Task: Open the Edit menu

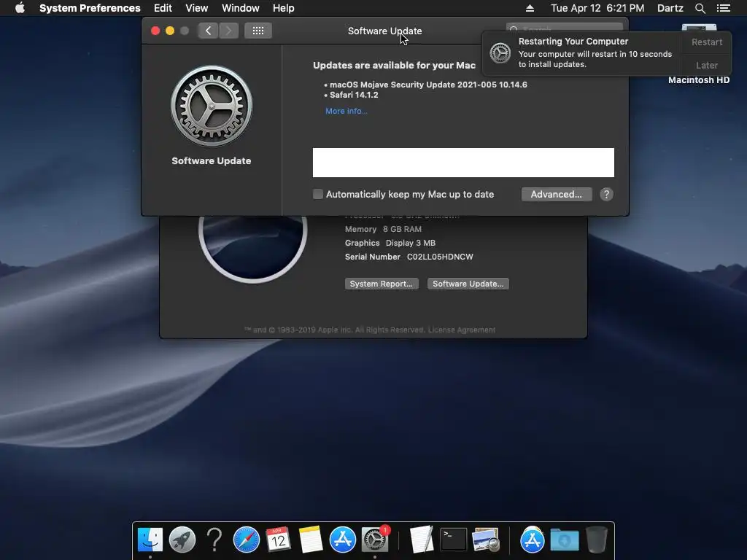Action: [163, 8]
